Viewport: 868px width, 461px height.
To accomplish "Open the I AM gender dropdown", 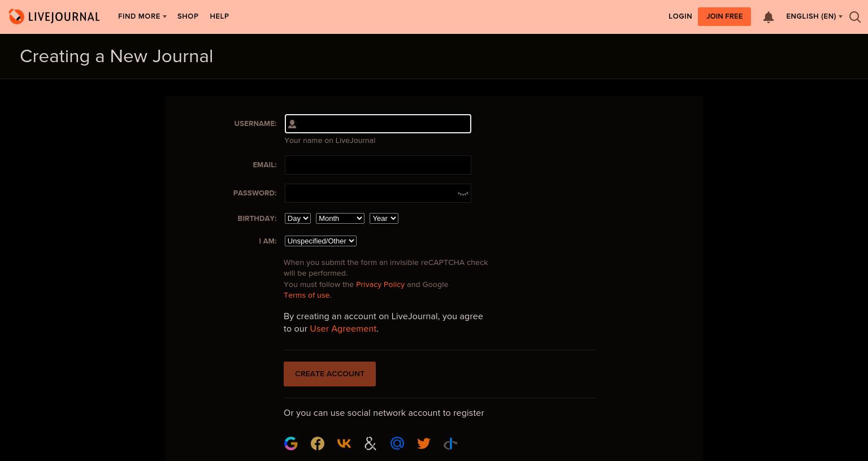I will click(320, 241).
